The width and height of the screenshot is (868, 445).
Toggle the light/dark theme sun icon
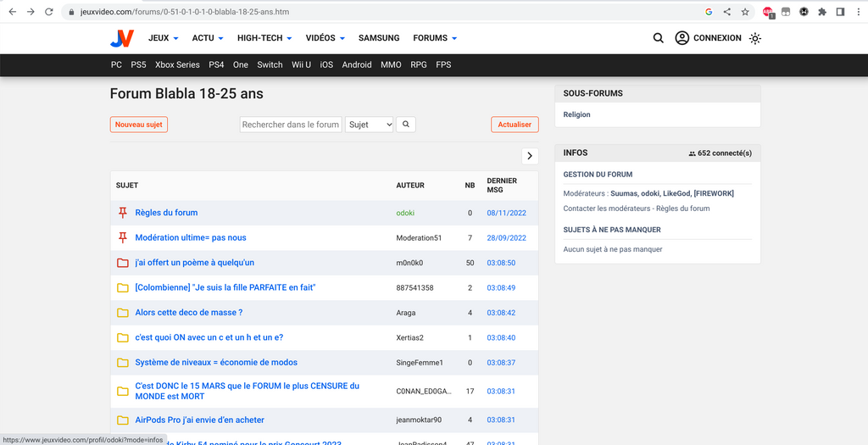pyautogui.click(x=755, y=38)
